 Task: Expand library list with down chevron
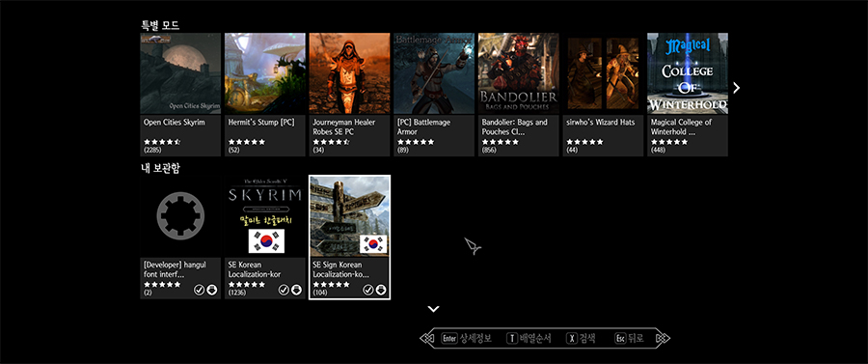[x=433, y=309]
